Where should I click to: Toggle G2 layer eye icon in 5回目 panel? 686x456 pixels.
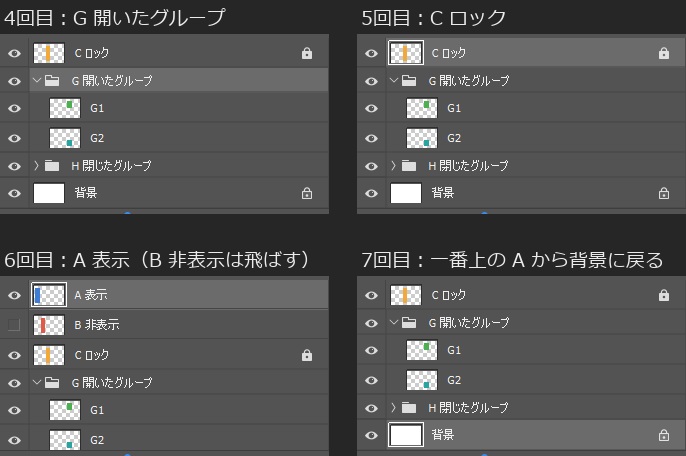[371, 138]
